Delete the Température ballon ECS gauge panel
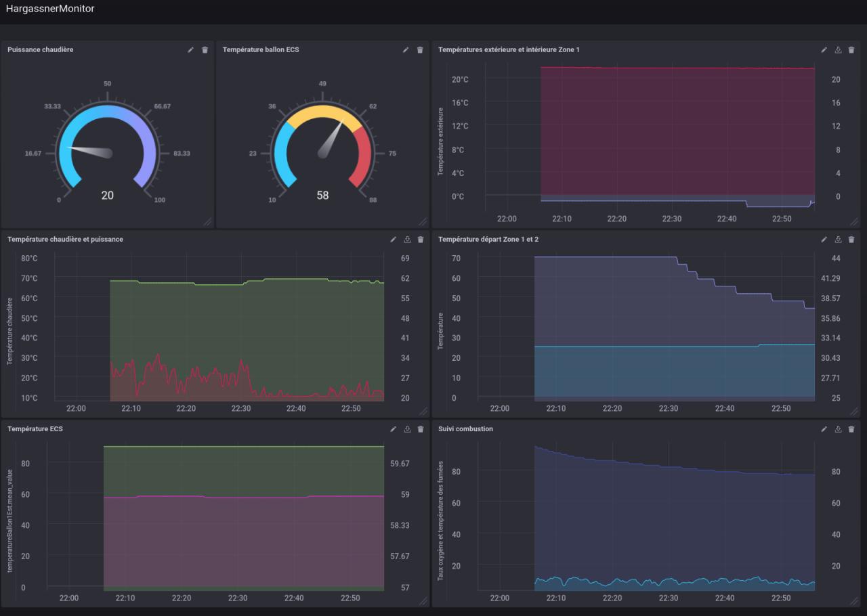The image size is (867, 616). (420, 49)
